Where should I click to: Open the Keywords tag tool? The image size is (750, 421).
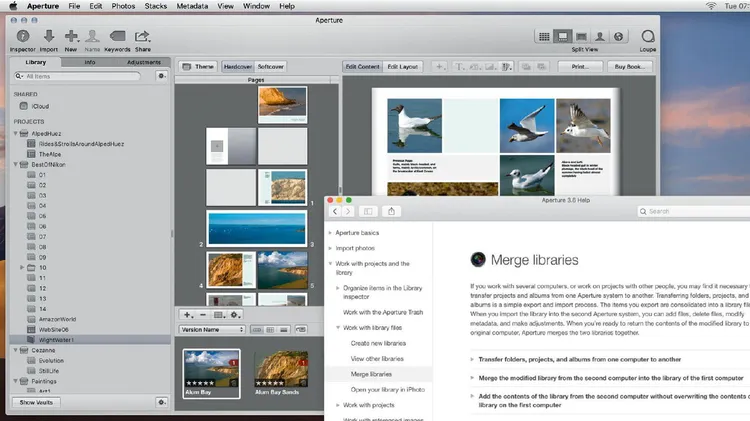[x=117, y=36]
